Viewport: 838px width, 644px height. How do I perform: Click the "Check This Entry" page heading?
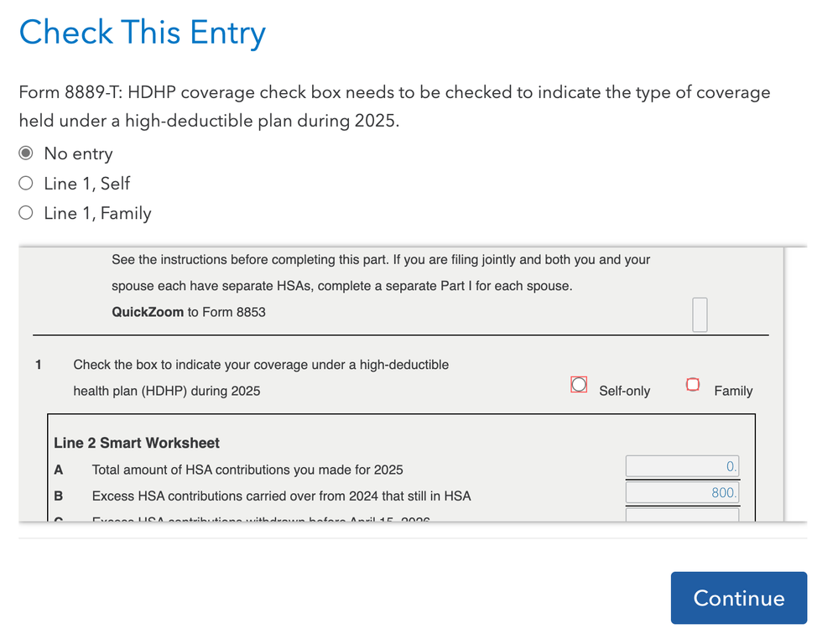[142, 33]
